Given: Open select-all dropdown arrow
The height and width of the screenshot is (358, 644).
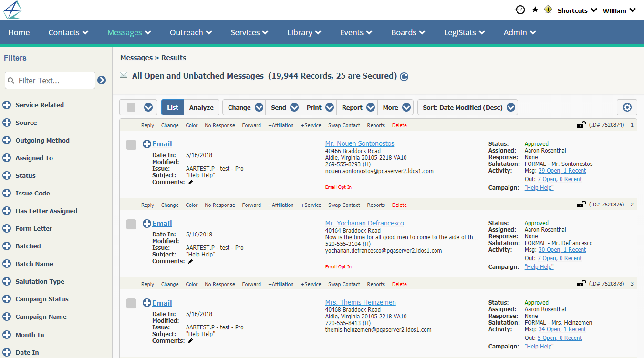Looking at the screenshot, I should (148, 107).
